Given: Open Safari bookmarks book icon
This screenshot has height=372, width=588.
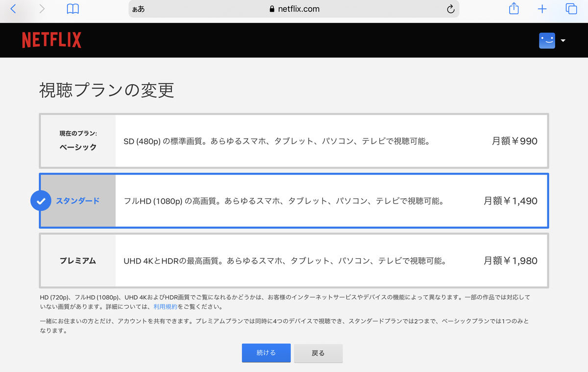Looking at the screenshot, I should tap(73, 9).
